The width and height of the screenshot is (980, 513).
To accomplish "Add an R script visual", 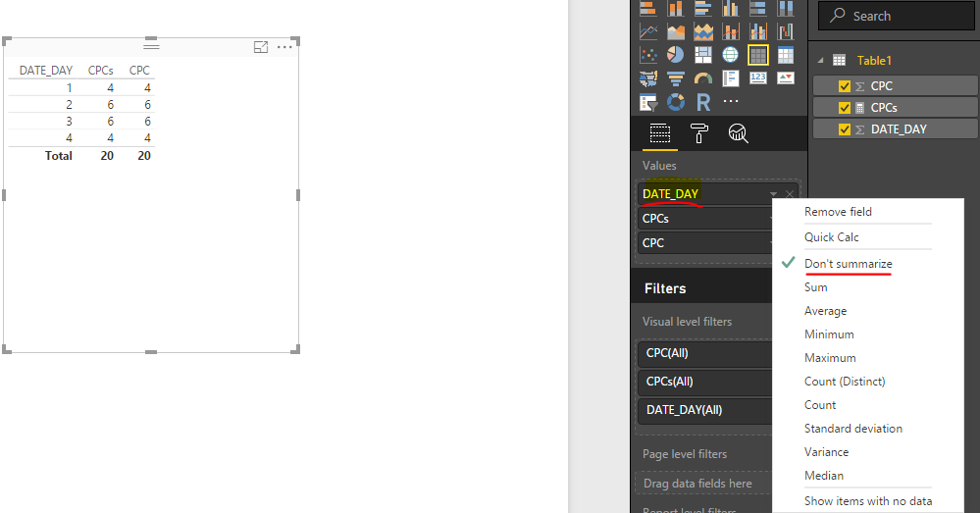I will pos(703,101).
